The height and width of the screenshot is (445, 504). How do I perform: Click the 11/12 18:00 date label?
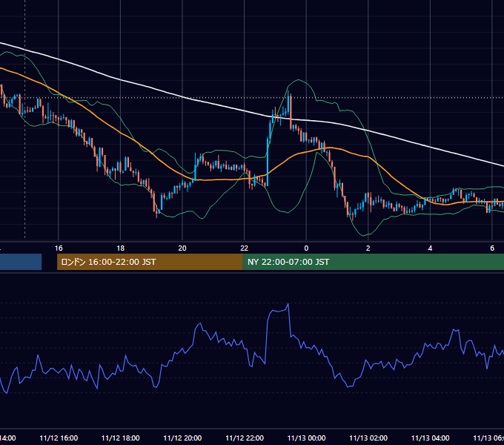[x=121, y=438]
